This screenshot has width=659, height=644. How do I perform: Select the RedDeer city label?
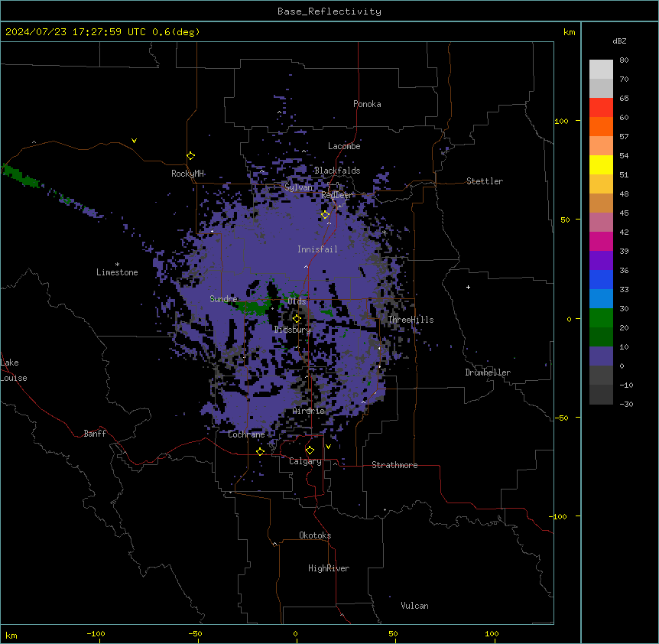click(x=337, y=195)
